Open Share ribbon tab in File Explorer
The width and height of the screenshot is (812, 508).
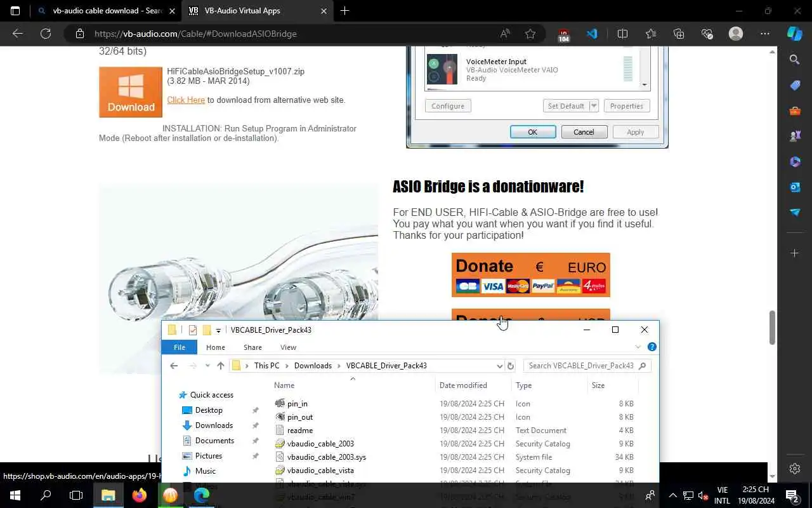pyautogui.click(x=252, y=347)
